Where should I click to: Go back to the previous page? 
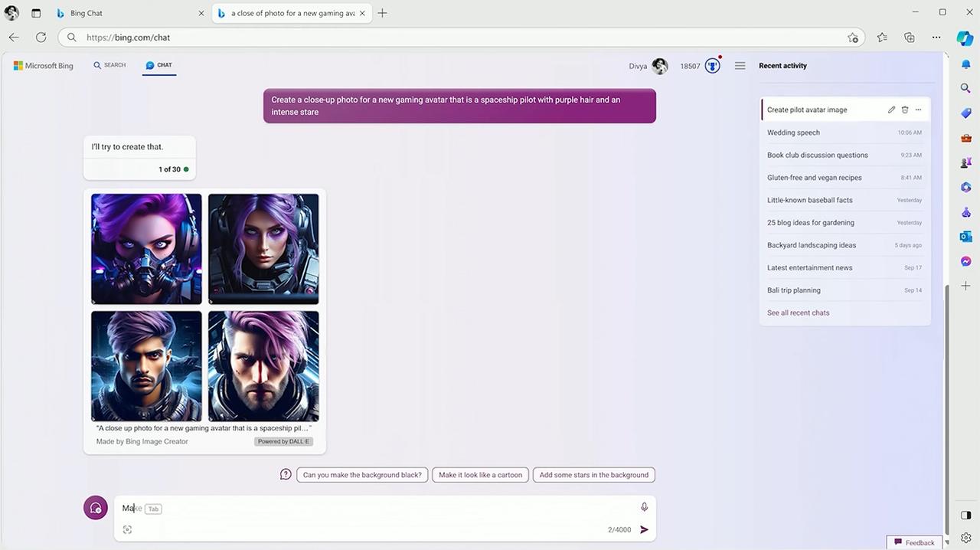pyautogui.click(x=14, y=37)
